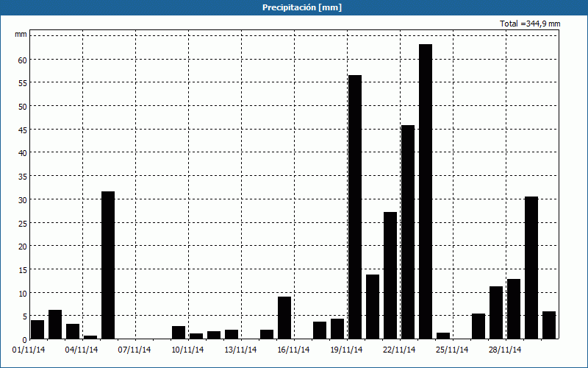This screenshot has height=368, width=588.
Task: Click the x-axis date label '28/11/14'
Action: (505, 350)
